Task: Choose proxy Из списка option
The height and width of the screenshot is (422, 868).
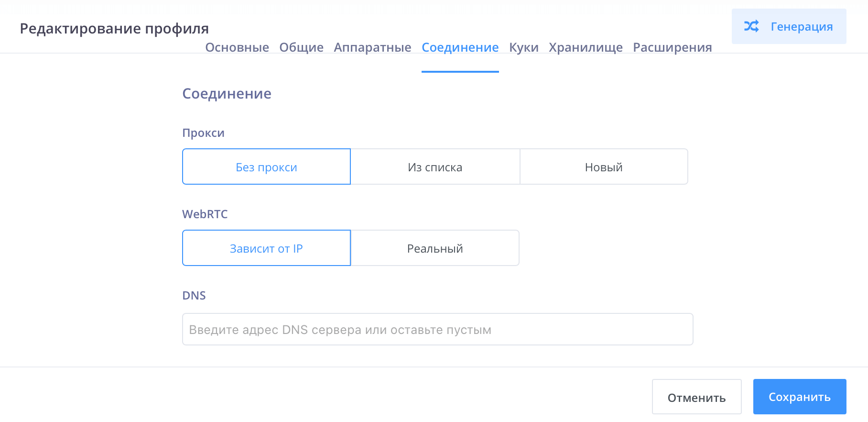Action: (435, 167)
